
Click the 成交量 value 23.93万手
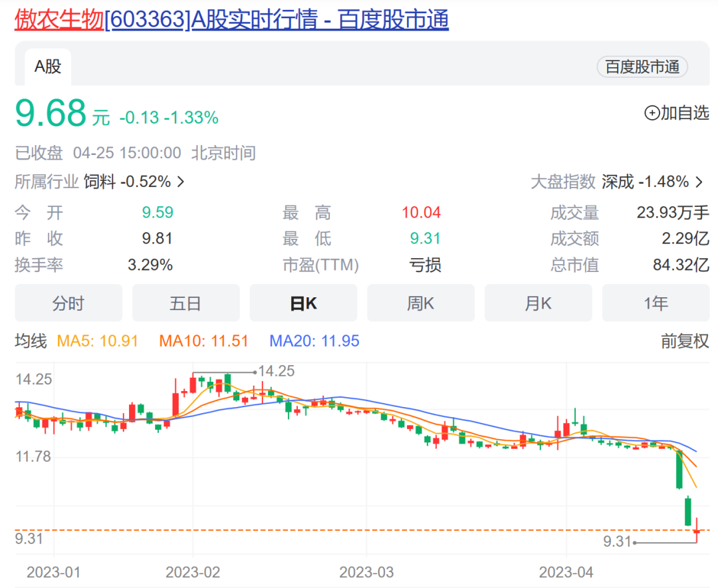[x=673, y=213]
